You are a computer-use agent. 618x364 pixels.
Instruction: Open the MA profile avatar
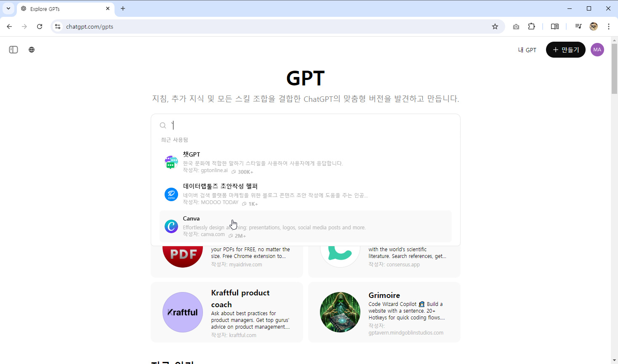(x=597, y=50)
